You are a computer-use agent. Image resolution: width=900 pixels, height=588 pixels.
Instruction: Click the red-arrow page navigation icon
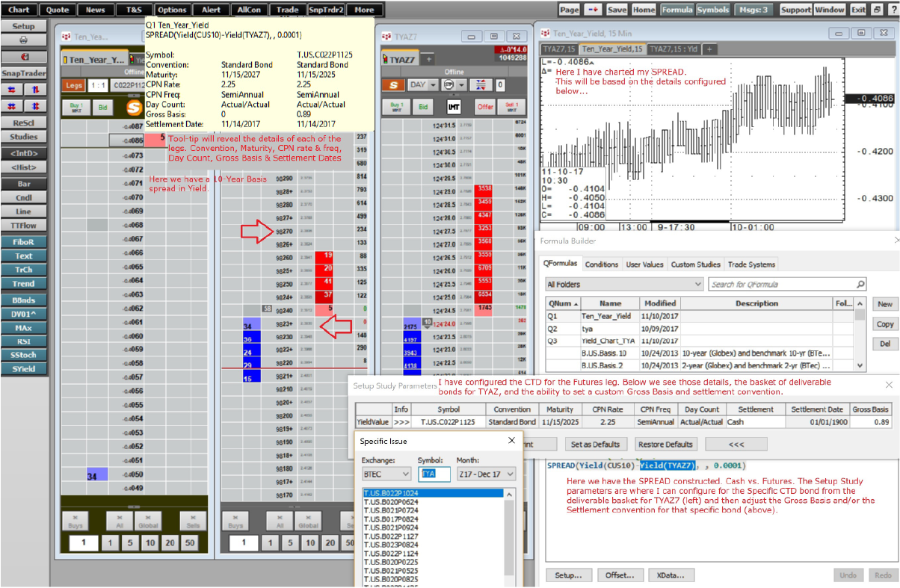593,10
